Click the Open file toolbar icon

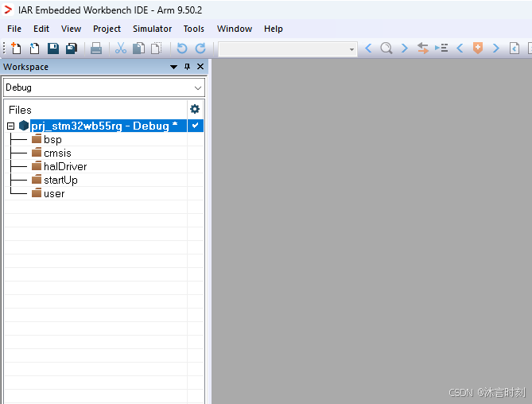pos(34,49)
